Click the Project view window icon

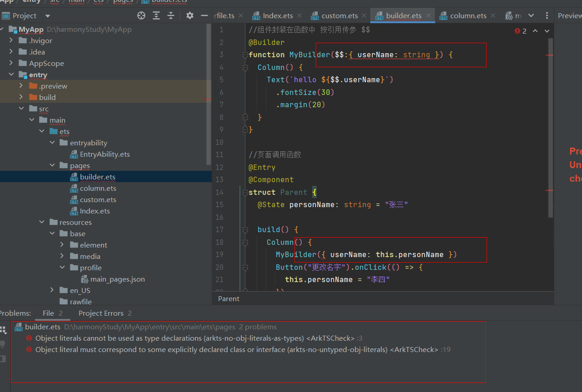coord(5,16)
